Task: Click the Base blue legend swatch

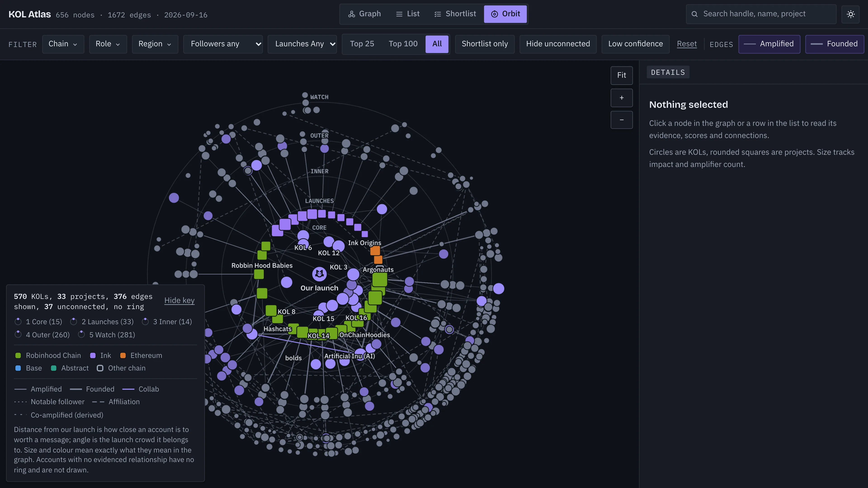Action: [x=18, y=368]
